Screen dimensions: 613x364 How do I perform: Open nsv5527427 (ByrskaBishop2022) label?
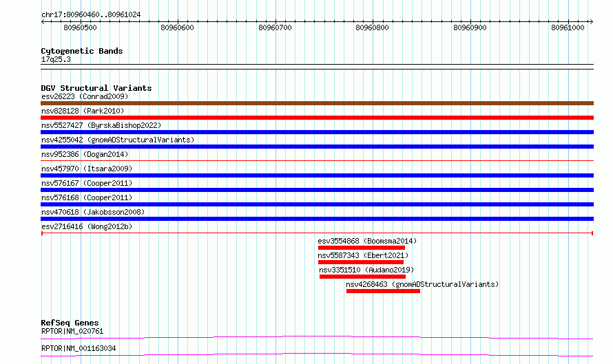(101, 125)
